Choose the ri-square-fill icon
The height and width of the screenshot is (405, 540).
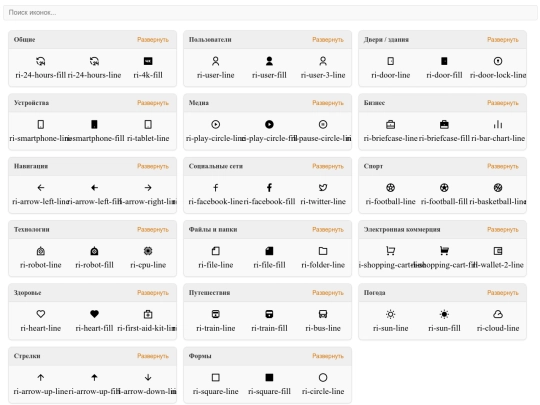pos(269,377)
